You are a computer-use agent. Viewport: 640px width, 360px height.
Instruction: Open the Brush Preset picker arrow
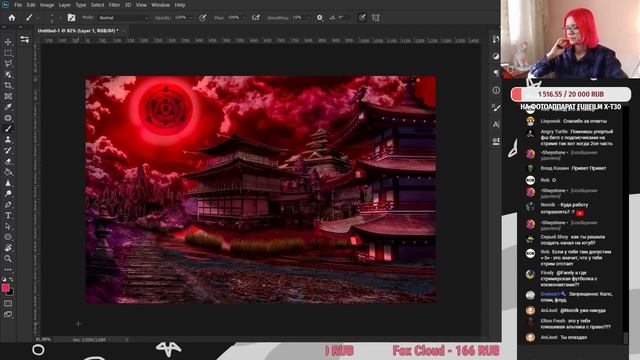coord(61,18)
